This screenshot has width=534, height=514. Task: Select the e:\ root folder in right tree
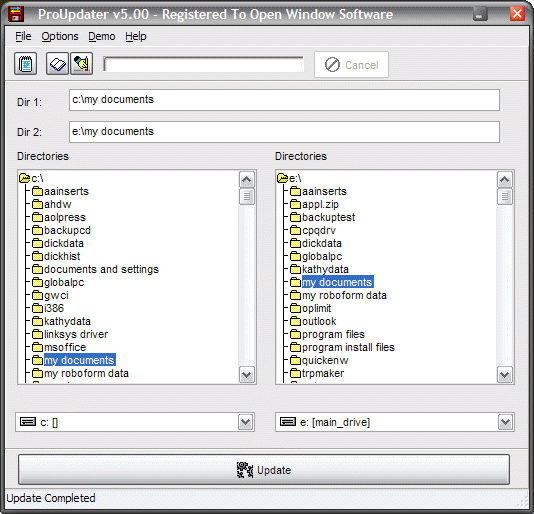289,178
